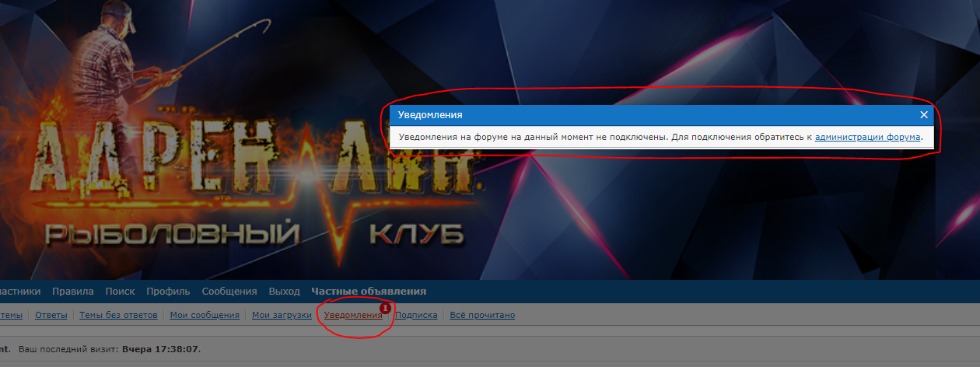This screenshot has width=980, height=367.
Task: Close the Уведомления popup with the X
Action: coord(924,115)
